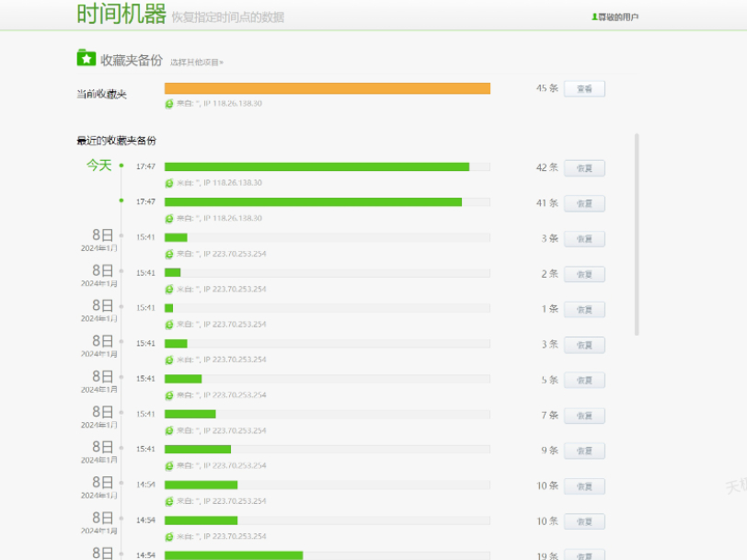Click browser icon below the 7条 backup bar
The image size is (747, 560).
169,430
